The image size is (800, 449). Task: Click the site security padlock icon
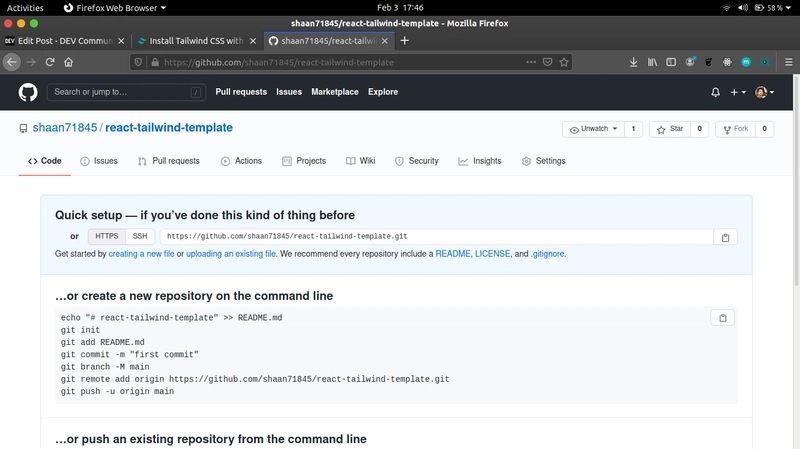pyautogui.click(x=155, y=62)
